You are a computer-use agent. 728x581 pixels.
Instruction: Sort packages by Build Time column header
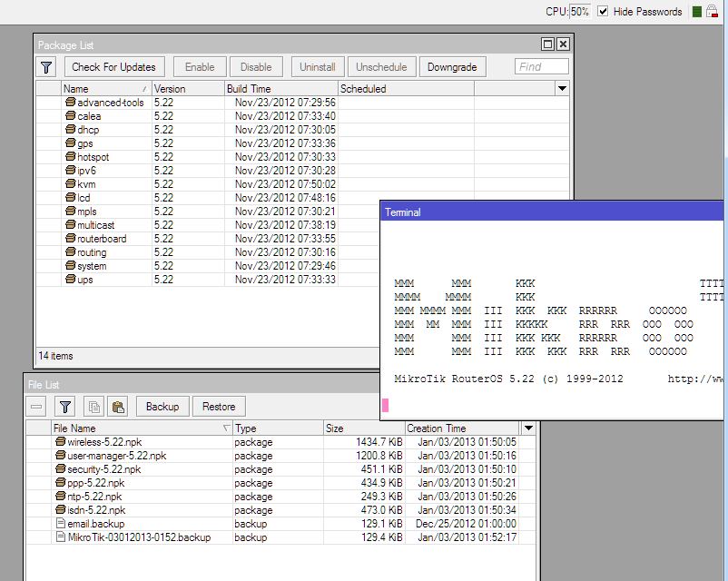(x=280, y=89)
